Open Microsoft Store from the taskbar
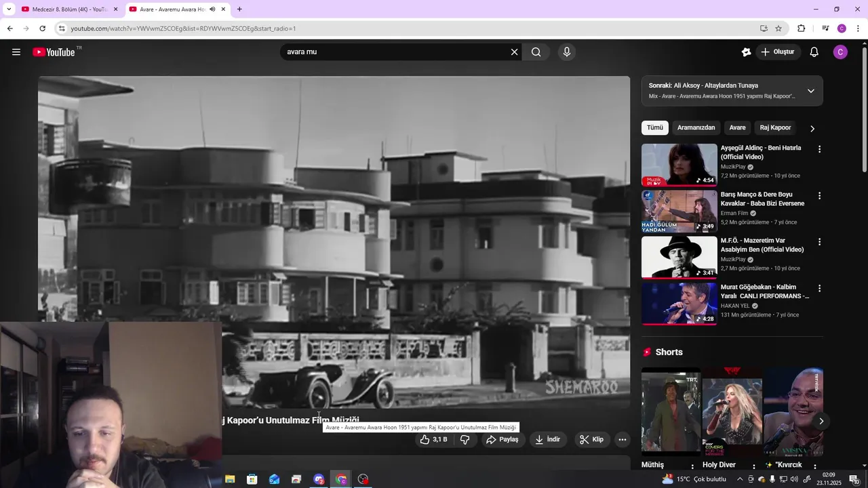 252,479
